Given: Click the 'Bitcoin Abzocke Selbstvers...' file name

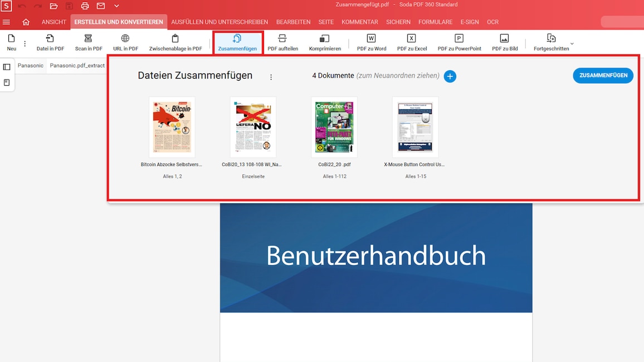Looking at the screenshot, I should tap(171, 165).
